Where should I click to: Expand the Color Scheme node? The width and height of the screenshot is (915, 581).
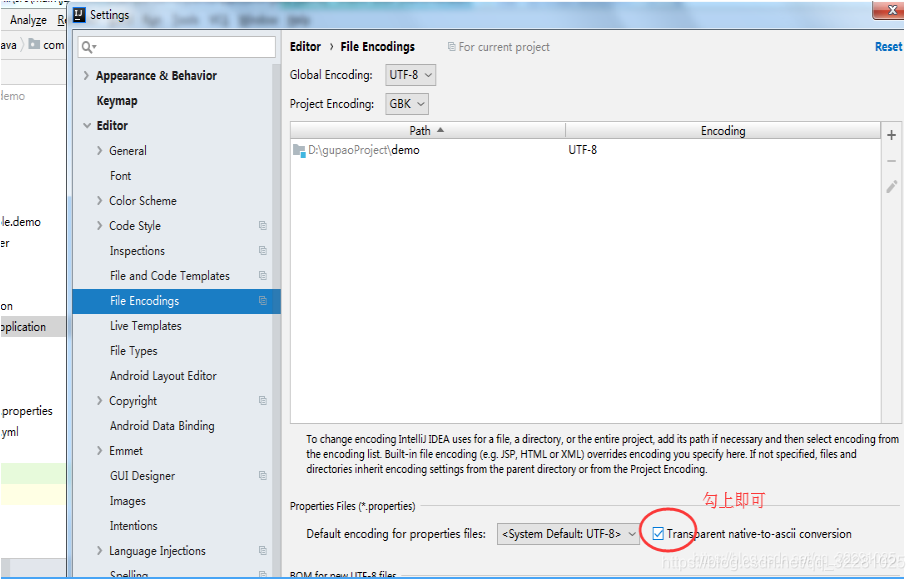coord(99,201)
